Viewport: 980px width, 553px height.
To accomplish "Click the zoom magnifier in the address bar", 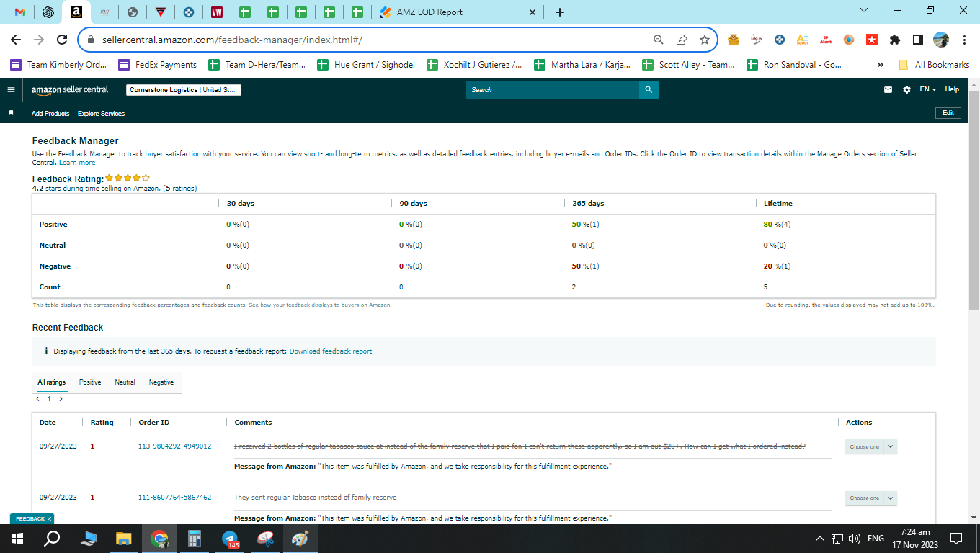I will (658, 40).
